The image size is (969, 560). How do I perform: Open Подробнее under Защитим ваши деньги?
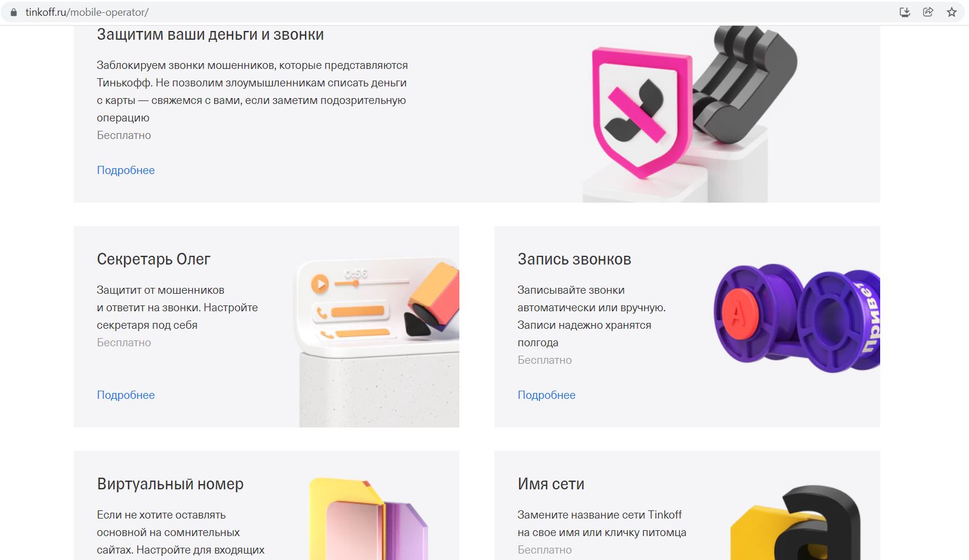[126, 171]
